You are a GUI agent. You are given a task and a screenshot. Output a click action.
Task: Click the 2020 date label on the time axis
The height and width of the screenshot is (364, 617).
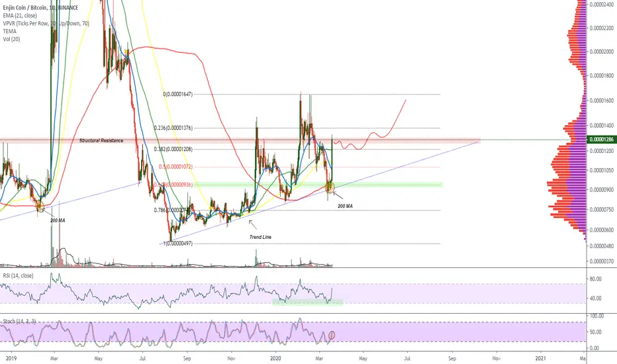276,359
